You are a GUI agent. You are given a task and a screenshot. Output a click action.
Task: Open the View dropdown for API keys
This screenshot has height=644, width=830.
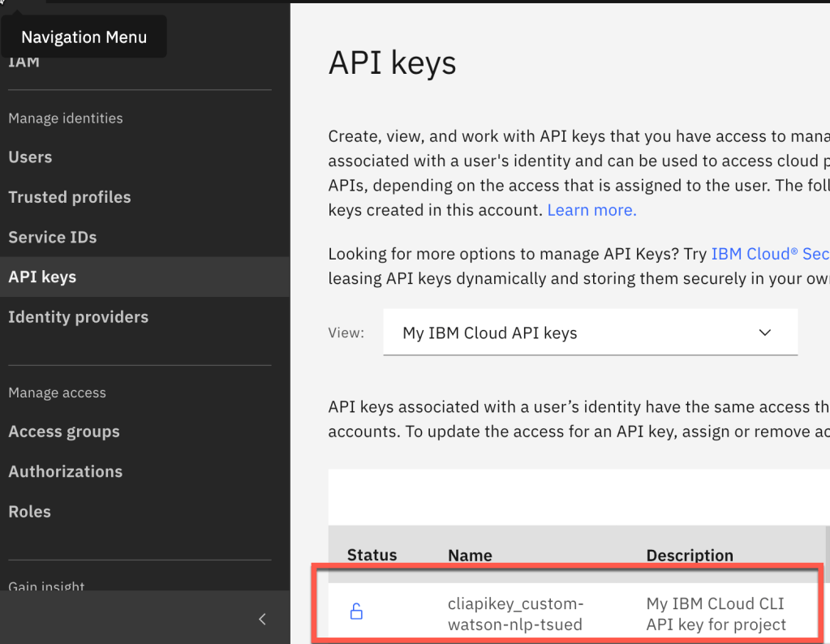pos(590,333)
